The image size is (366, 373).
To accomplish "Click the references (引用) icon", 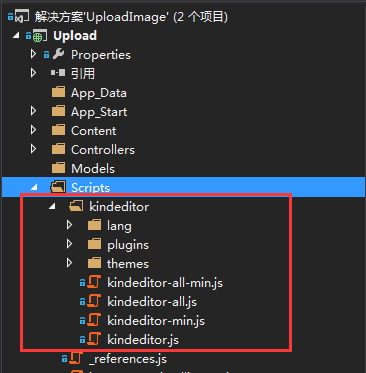I will [58, 73].
